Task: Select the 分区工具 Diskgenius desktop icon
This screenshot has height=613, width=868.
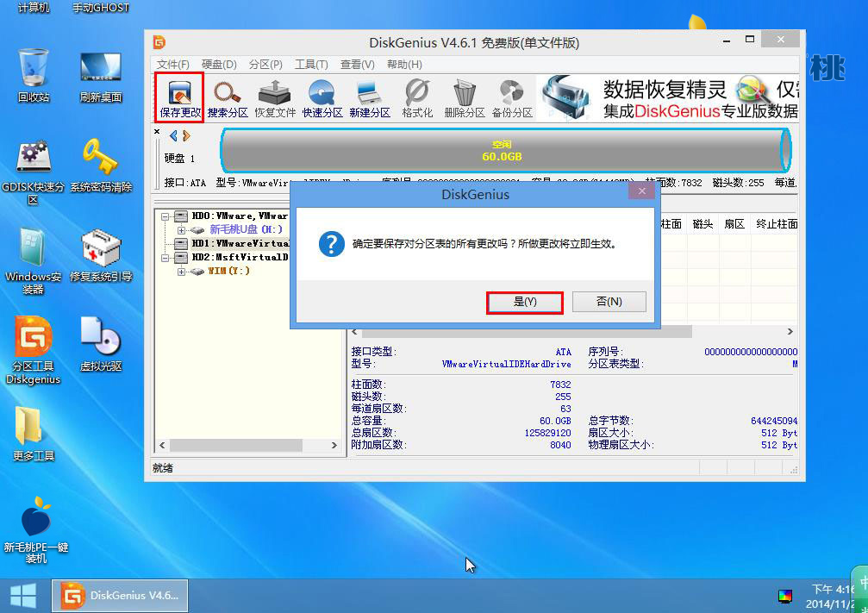Action: (34, 350)
